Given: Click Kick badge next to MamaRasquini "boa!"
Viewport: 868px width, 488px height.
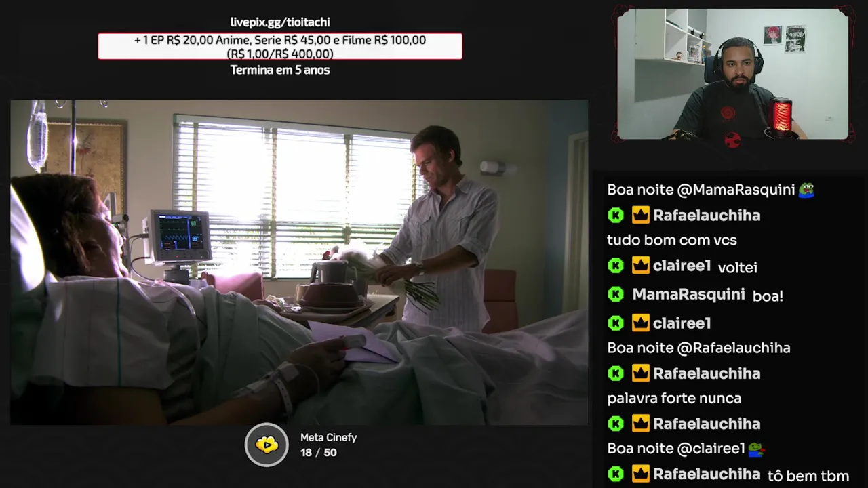Looking at the screenshot, I should (x=616, y=294).
